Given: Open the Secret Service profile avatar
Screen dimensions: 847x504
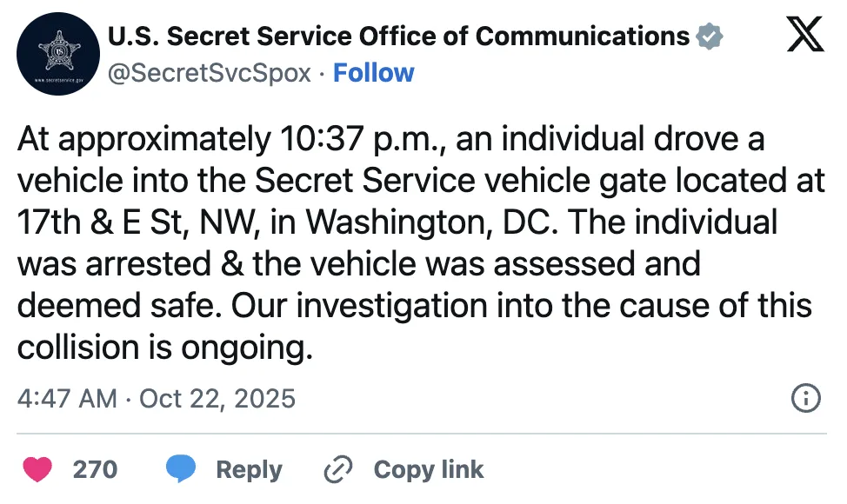Looking at the screenshot, I should coord(57,55).
